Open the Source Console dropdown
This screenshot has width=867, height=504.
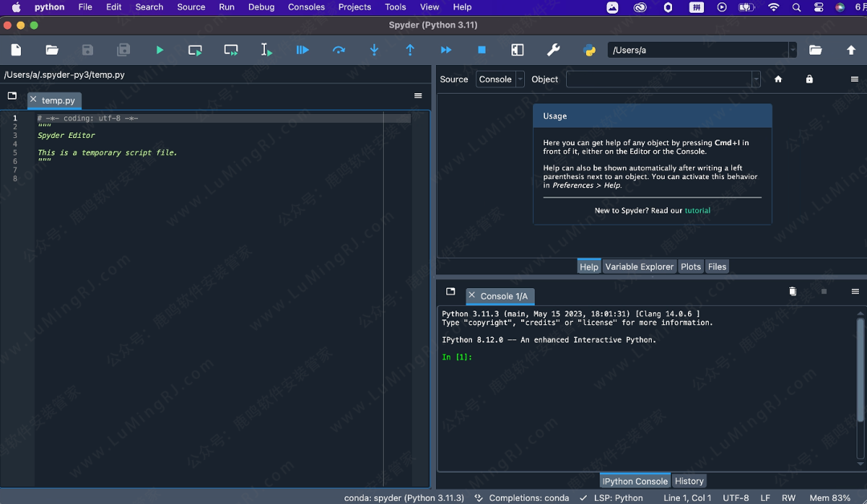(x=500, y=79)
